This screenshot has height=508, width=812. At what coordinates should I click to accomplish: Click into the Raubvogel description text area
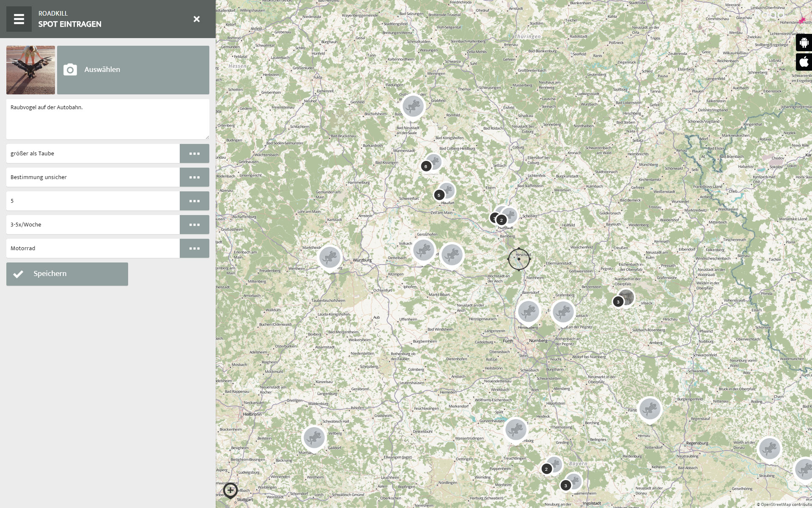tap(107, 119)
